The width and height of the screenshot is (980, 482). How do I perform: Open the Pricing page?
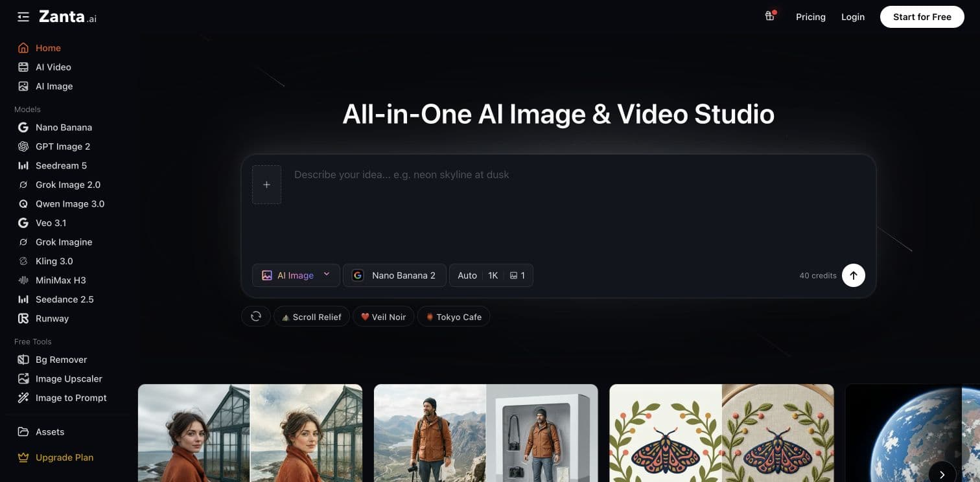[811, 17]
